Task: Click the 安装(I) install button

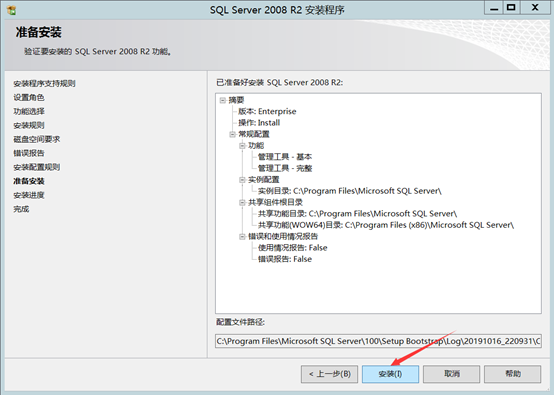Action: [x=390, y=374]
